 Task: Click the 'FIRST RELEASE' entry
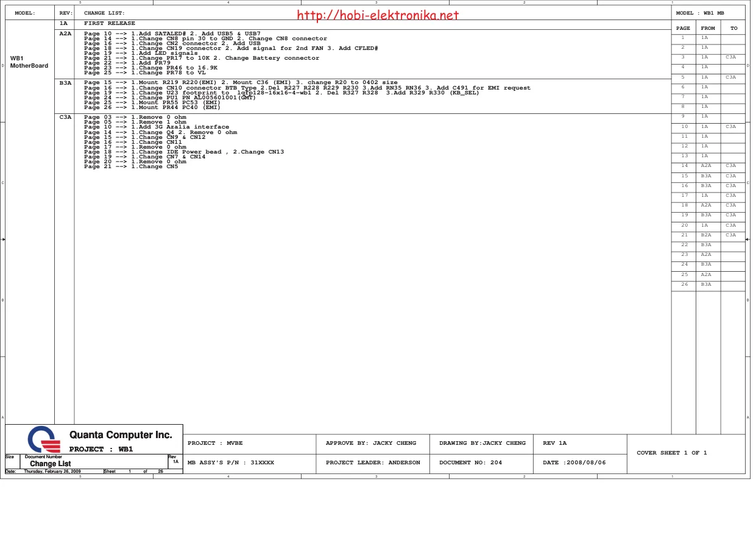(x=110, y=23)
